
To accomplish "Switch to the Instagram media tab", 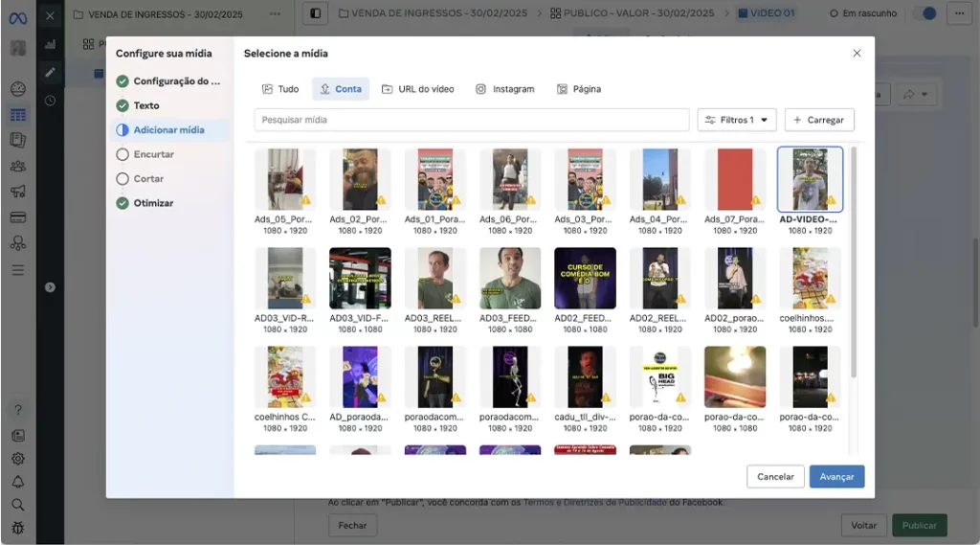I will click(504, 89).
